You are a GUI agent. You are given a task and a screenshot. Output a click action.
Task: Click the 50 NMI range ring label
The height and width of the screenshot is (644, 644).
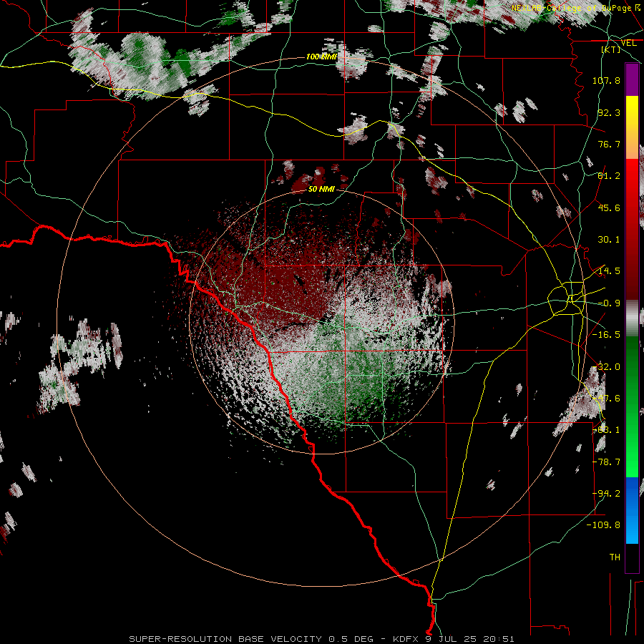(321, 189)
